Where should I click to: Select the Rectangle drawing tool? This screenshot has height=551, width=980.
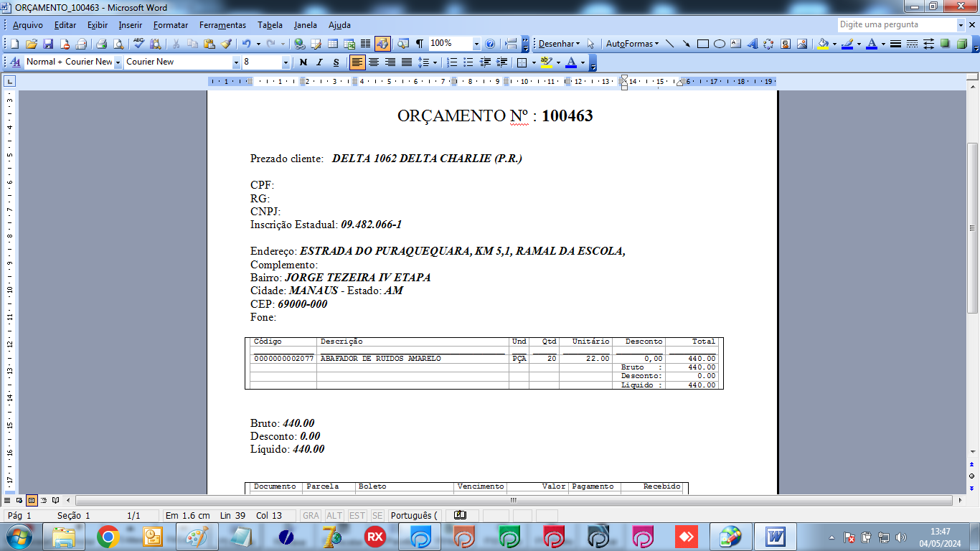703,44
